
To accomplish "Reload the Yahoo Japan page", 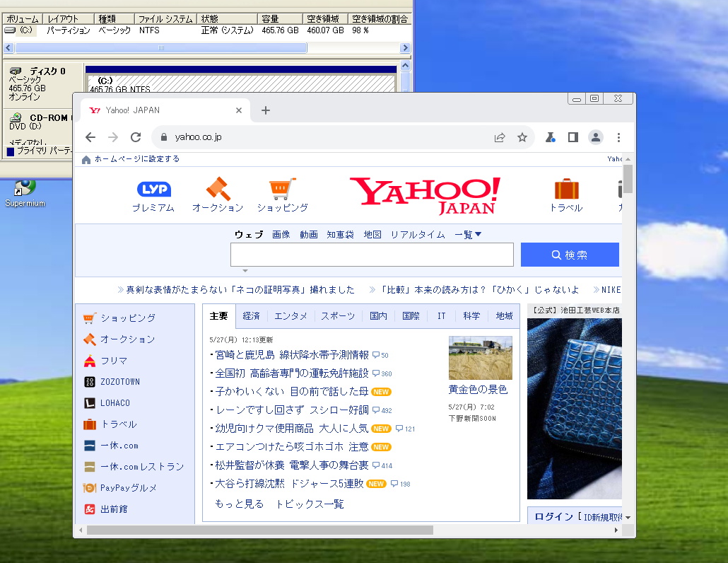I will [x=136, y=137].
